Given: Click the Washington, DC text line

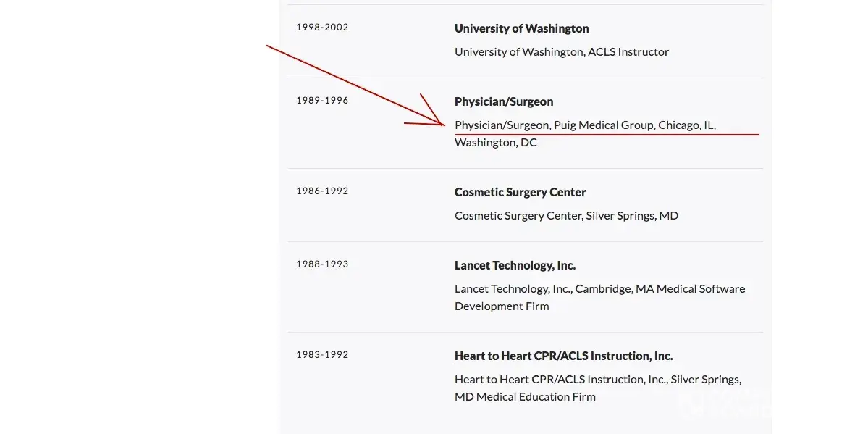Looking at the screenshot, I should click(x=496, y=143).
